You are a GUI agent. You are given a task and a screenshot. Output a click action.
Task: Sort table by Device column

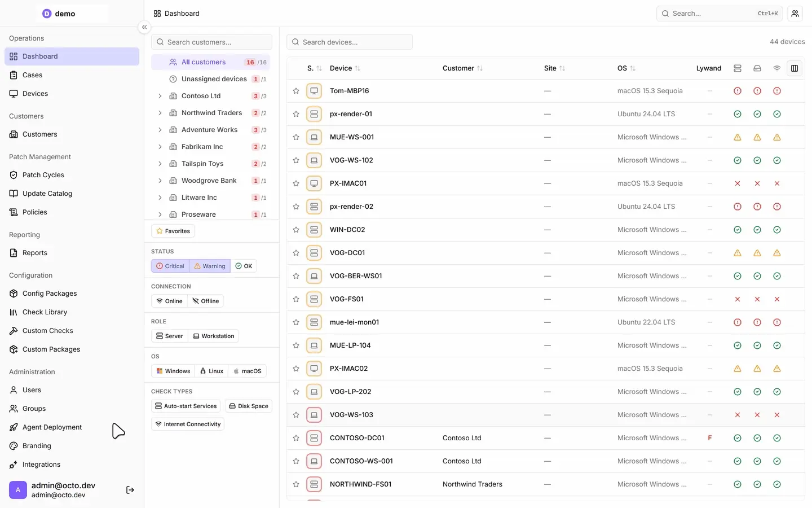point(345,68)
